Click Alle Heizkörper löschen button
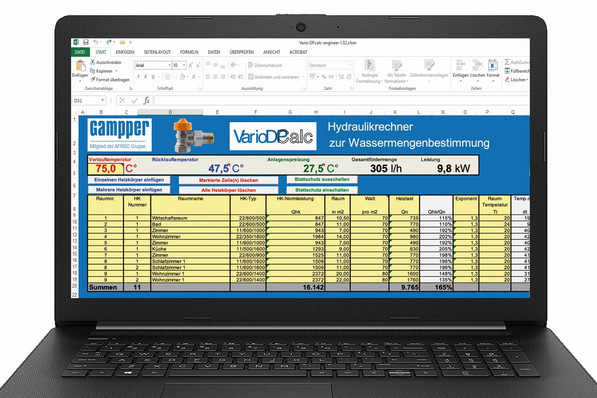Screen dimensions: 597x398 228,190
